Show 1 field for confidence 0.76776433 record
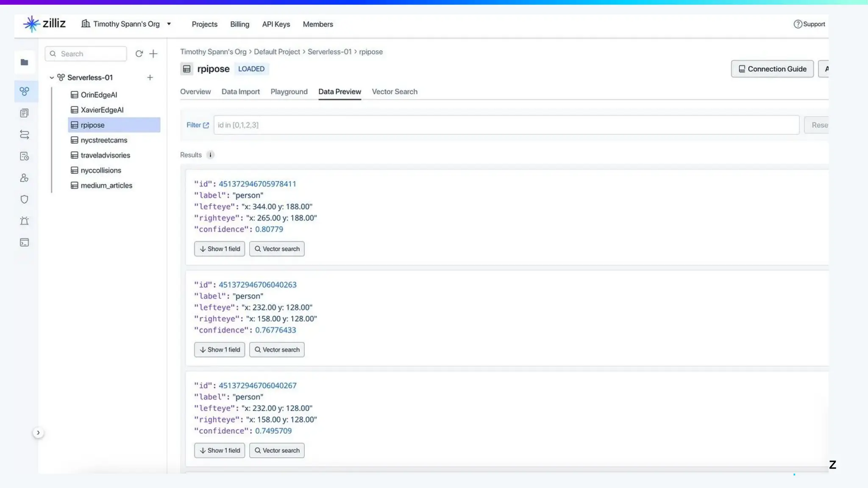Screen dimensions: 868x488 point(220,349)
